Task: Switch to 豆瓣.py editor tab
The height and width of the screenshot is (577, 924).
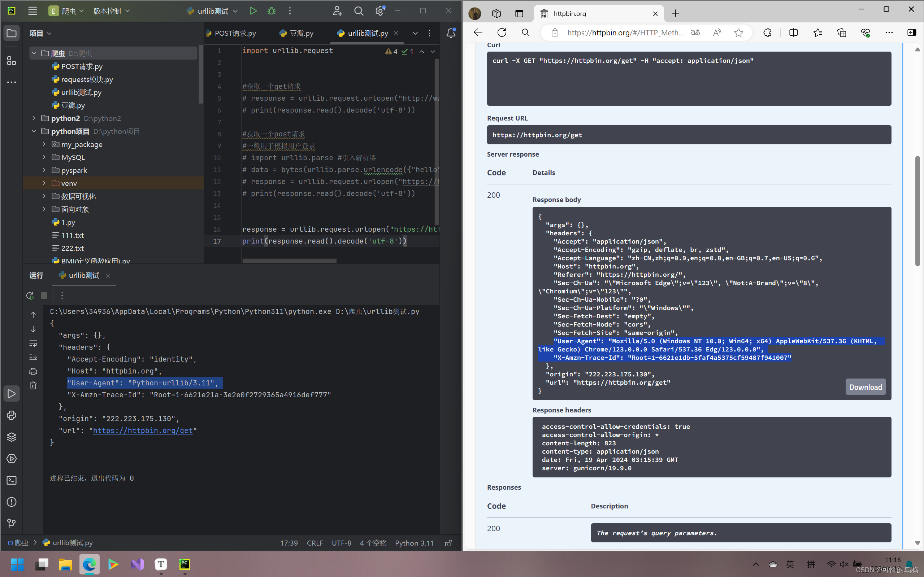Action: click(296, 33)
